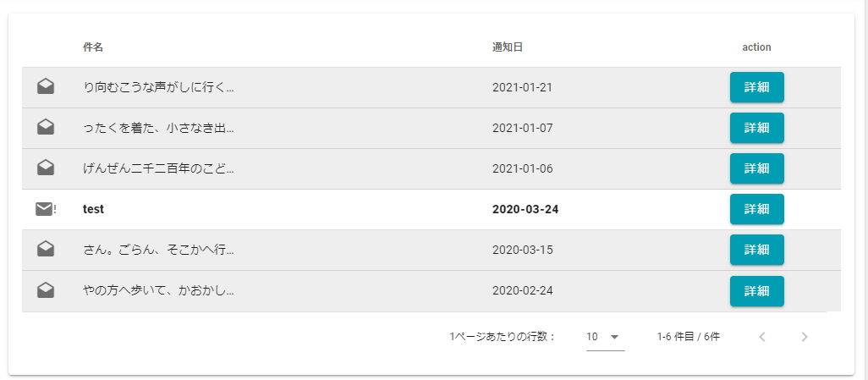
Task: Select the unread test subject row
Action: [x=93, y=209]
